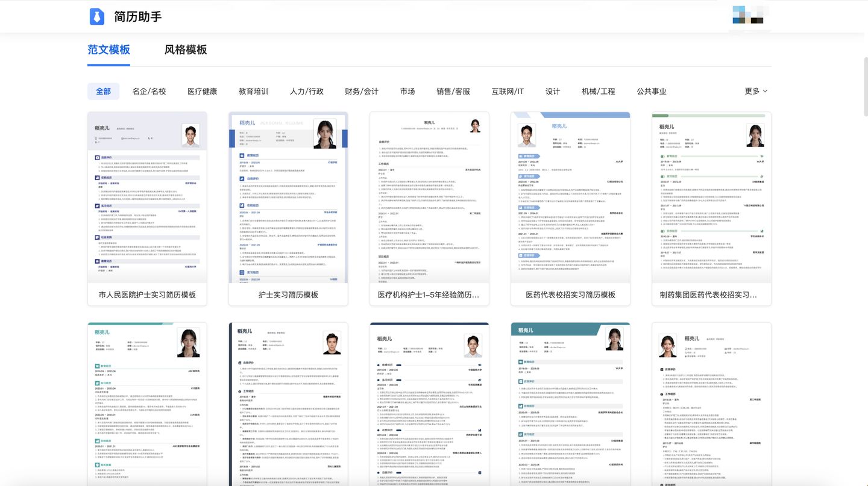Click the 医疗机构护士1-5年经验简历 title
The height and width of the screenshot is (486, 868).
click(429, 295)
